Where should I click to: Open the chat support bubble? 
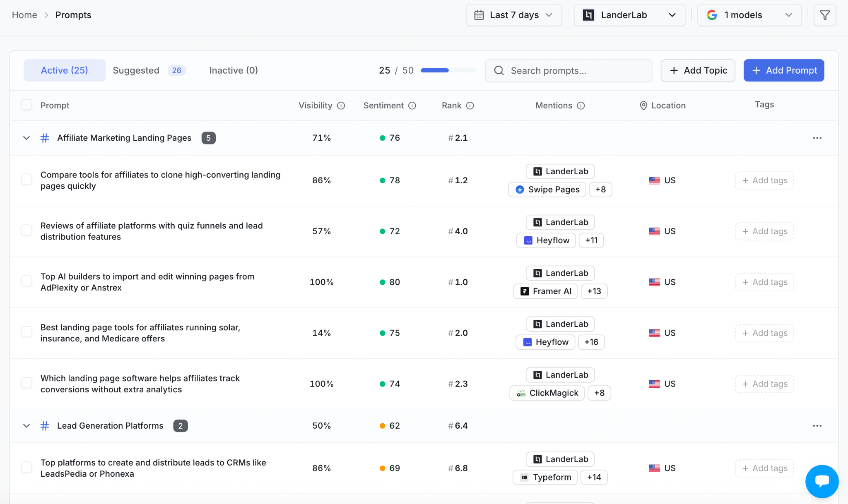point(822,481)
